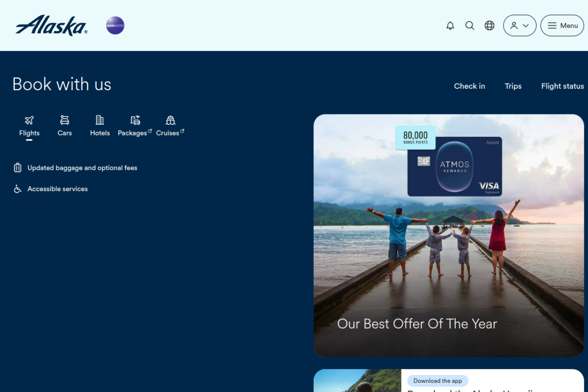The height and width of the screenshot is (392, 588).
Task: Click the Download the app badge
Action: coord(437,381)
